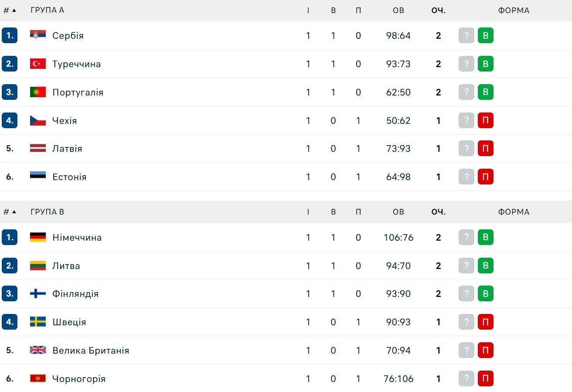Click the Germany flag icon
This screenshot has width=572, height=392.
point(38,237)
